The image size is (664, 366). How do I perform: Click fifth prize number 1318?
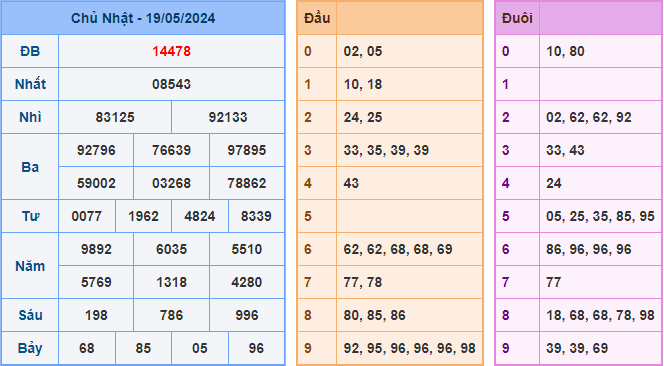pos(172,283)
